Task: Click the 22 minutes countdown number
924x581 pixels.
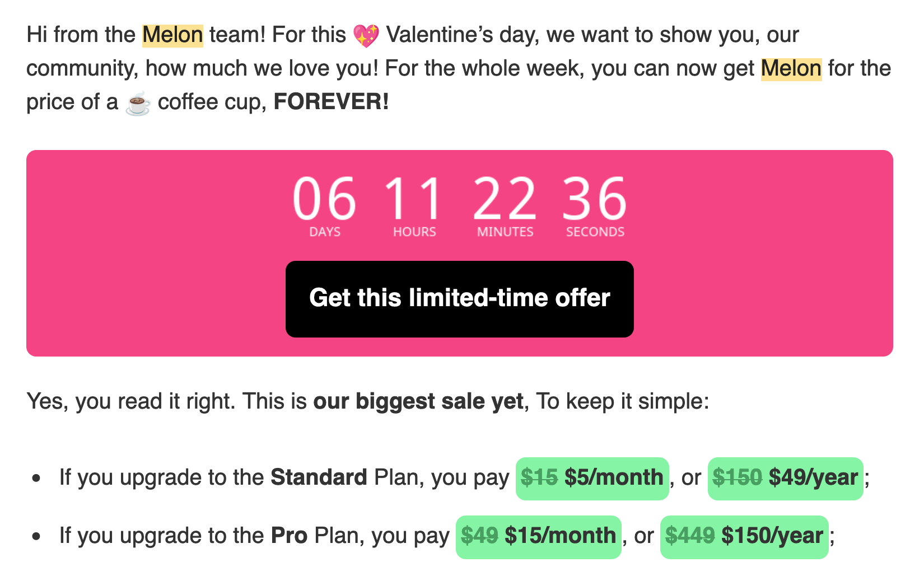Action: tap(505, 198)
